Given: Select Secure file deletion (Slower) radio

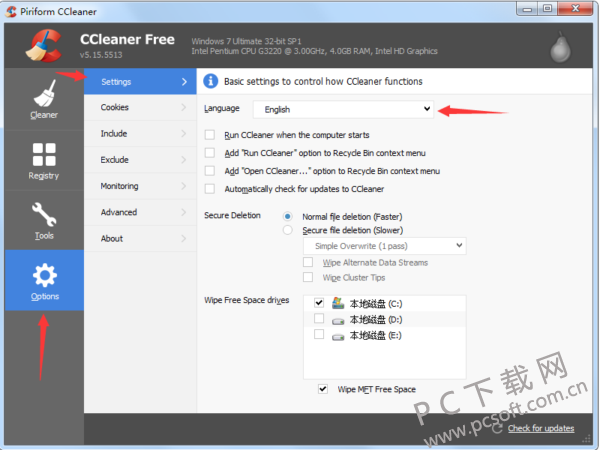Looking at the screenshot, I should point(287,230).
